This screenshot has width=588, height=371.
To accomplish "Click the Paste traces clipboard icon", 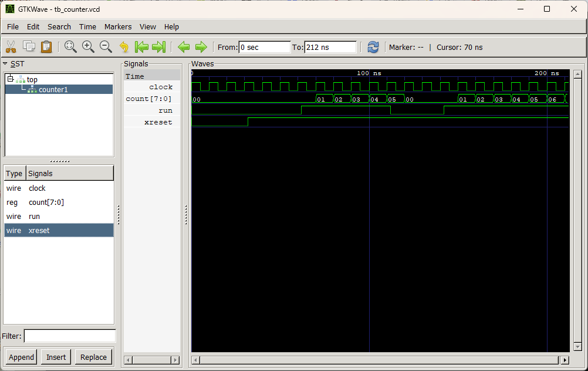I will [46, 47].
